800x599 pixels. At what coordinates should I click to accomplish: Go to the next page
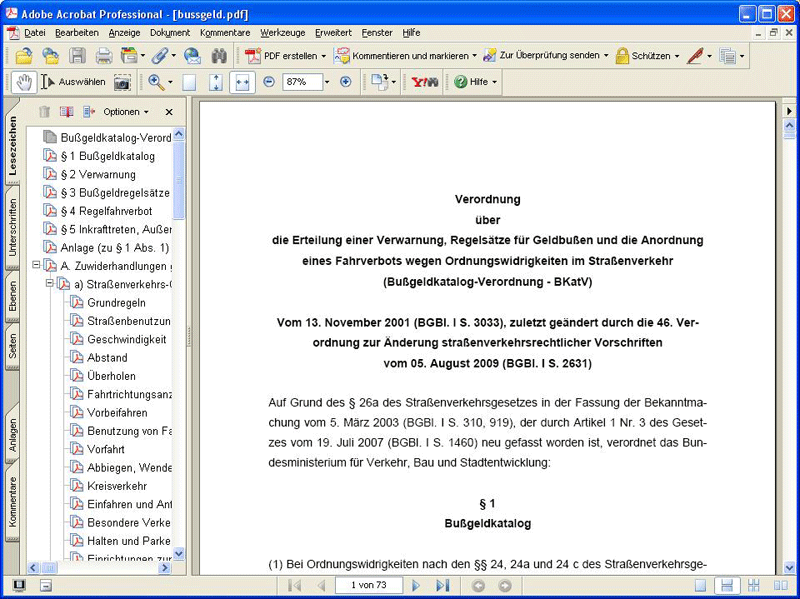(416, 585)
